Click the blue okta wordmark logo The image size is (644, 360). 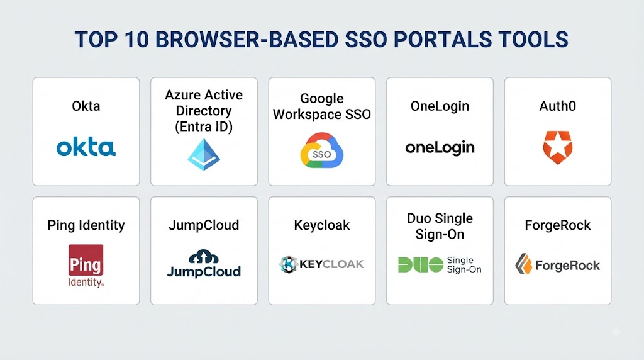click(86, 147)
